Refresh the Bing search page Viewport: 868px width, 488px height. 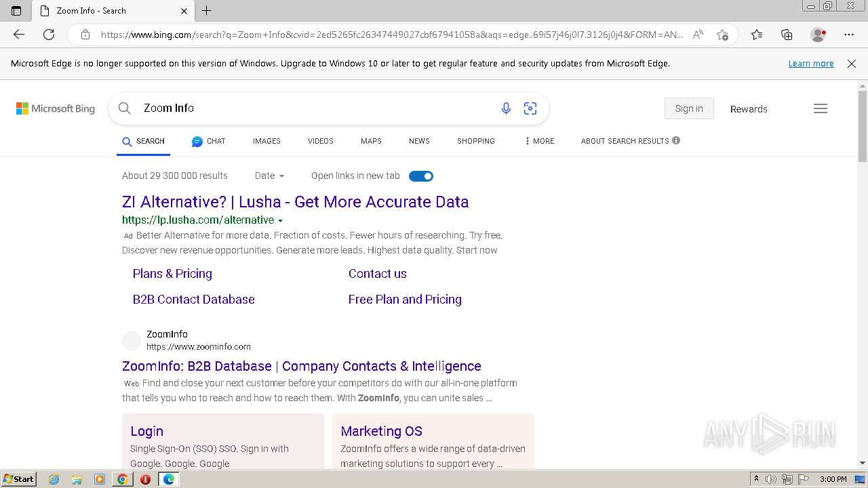[x=49, y=35]
